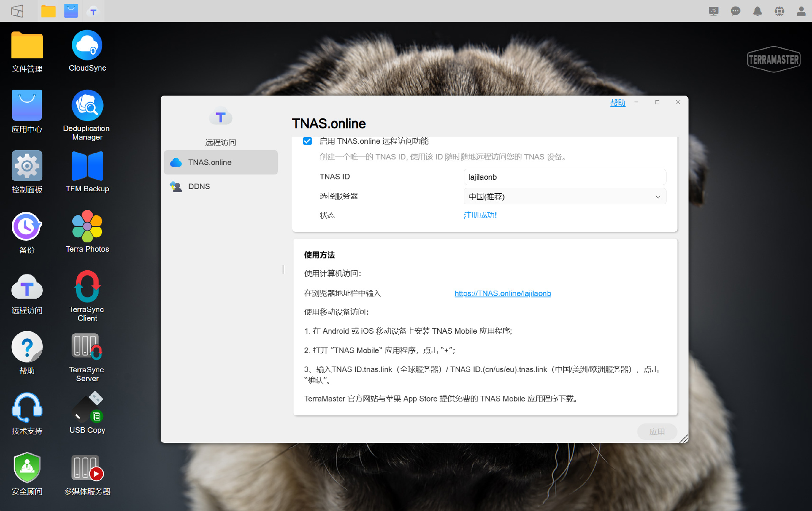Screen dimensions: 812x511
Task: Click the TNAS ID input field
Action: pos(565,177)
